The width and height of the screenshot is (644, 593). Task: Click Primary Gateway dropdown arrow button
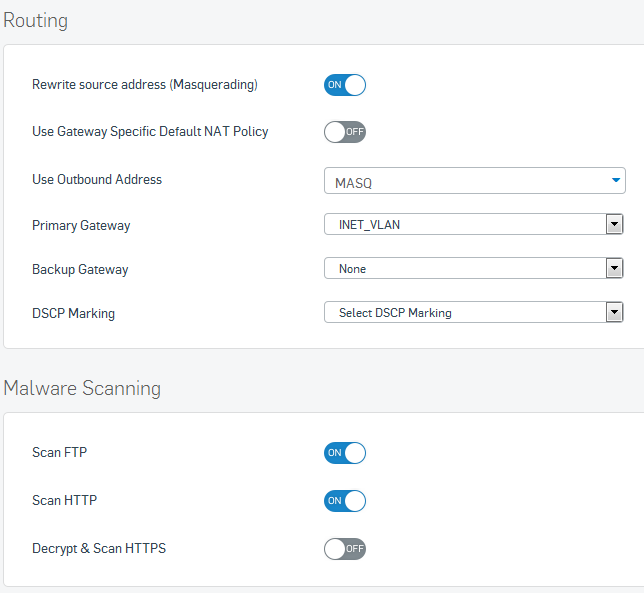click(x=614, y=224)
